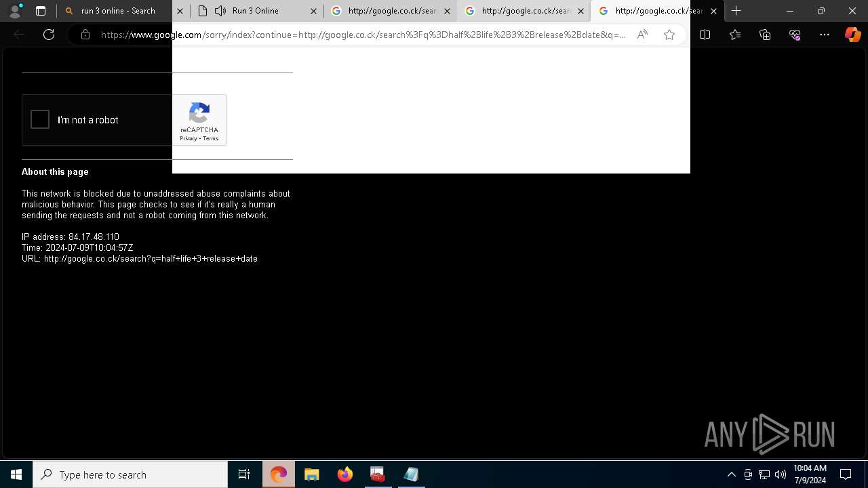Open the Edge profile icon

tap(14, 11)
